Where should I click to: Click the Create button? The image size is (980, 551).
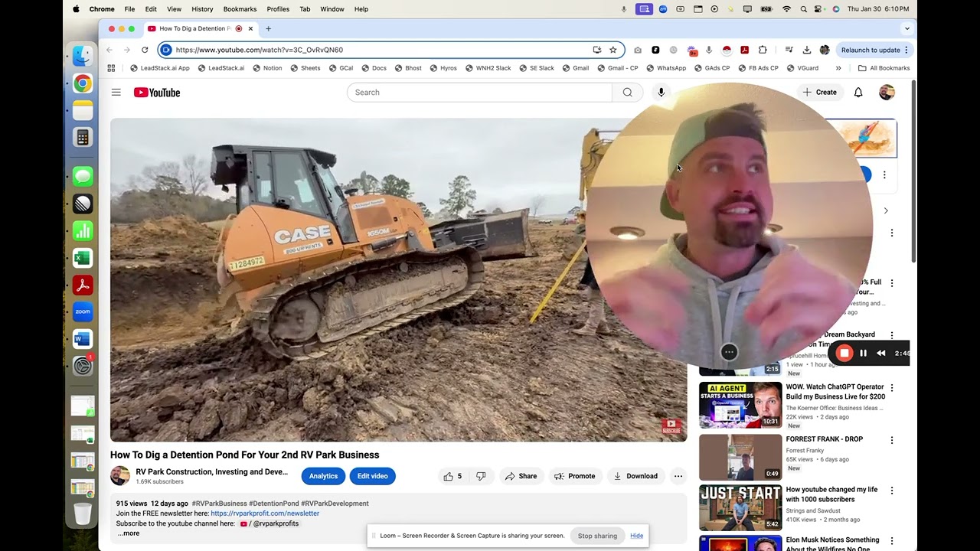click(x=819, y=93)
